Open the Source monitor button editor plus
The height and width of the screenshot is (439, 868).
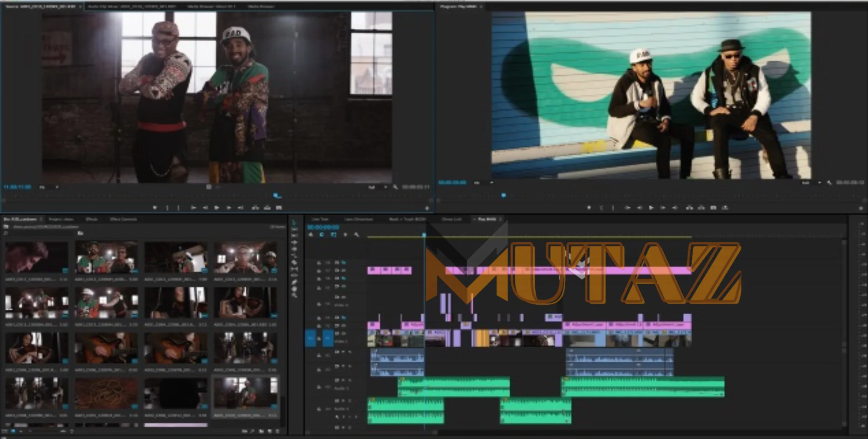tap(427, 208)
